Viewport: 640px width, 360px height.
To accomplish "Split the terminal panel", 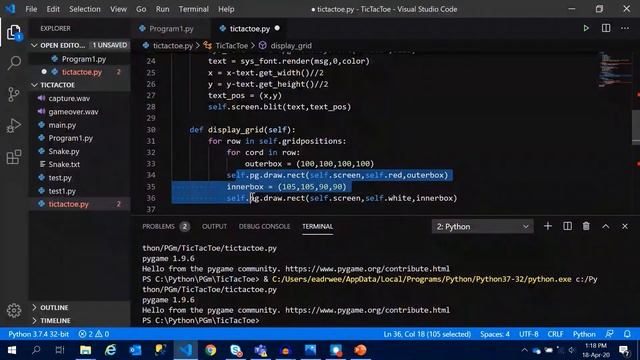I will pyautogui.click(x=567, y=226).
